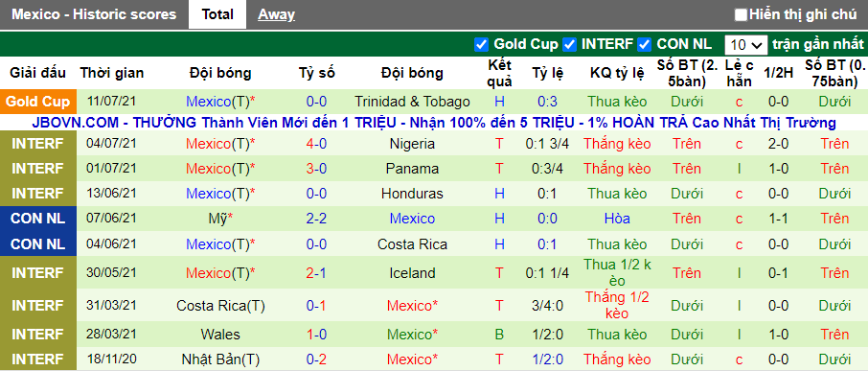The image size is (868, 371).
Task: Open the Iceland team link
Action: [x=412, y=273]
